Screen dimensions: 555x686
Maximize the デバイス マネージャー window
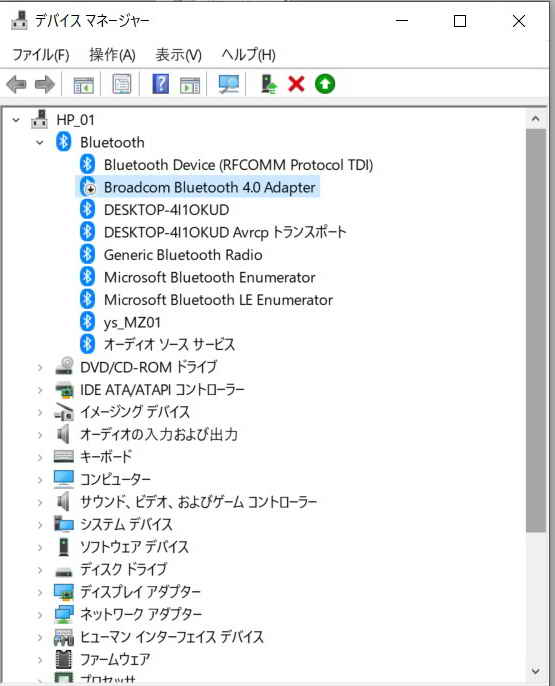click(x=460, y=21)
